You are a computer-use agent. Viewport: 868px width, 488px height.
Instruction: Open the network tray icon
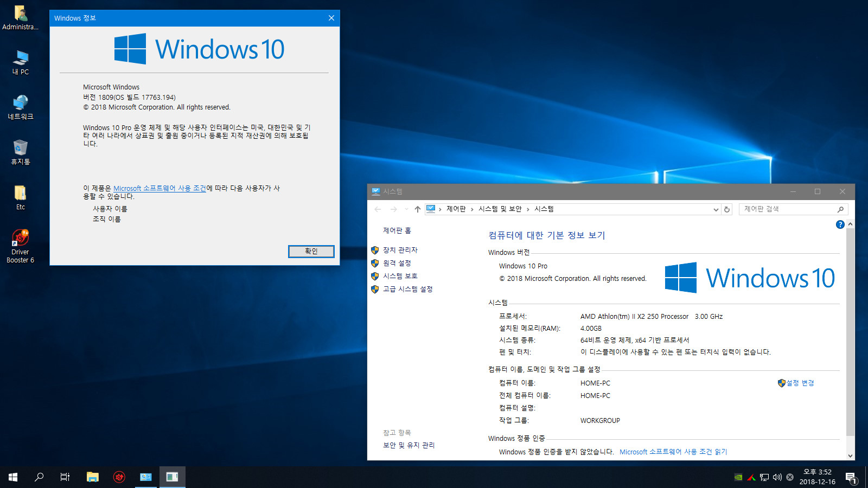coord(764,477)
